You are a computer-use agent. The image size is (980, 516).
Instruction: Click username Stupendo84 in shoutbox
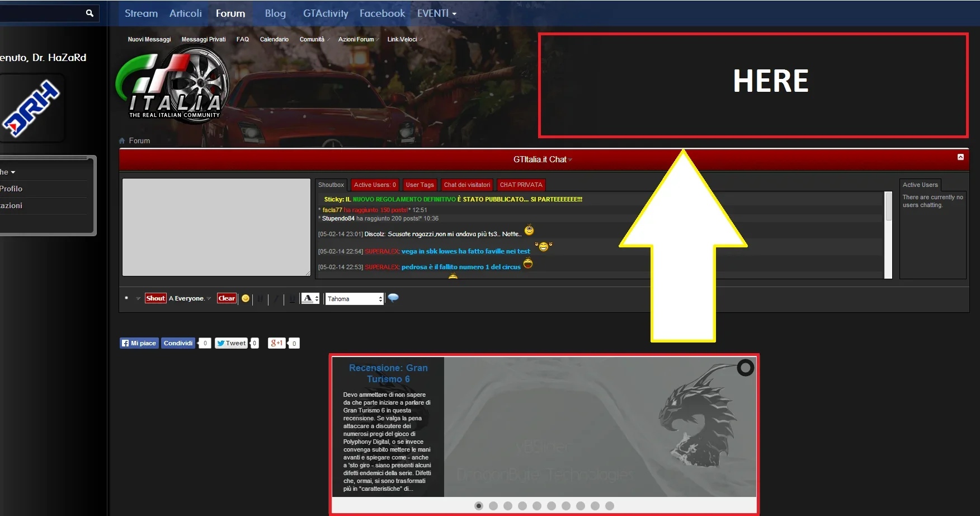[338, 218]
